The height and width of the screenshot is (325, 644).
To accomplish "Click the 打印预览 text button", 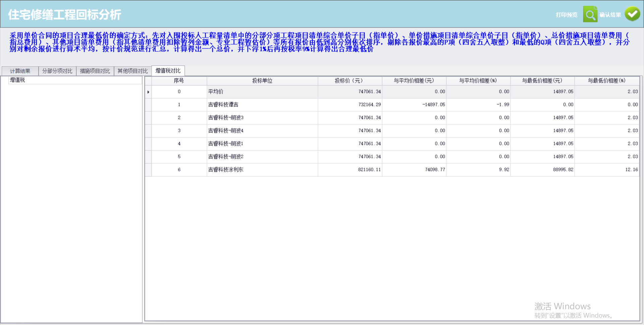I will (567, 15).
